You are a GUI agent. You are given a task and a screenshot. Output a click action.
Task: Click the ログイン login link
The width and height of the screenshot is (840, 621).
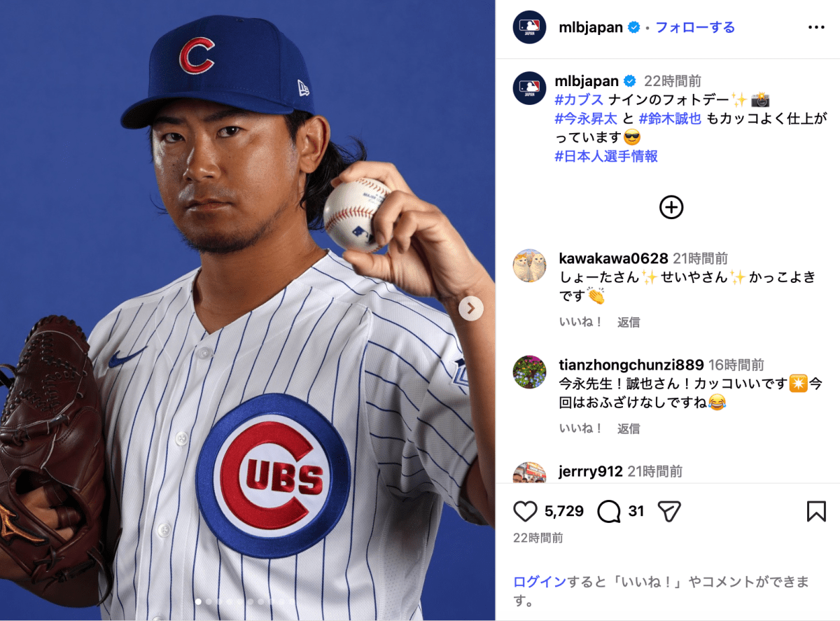click(x=540, y=582)
